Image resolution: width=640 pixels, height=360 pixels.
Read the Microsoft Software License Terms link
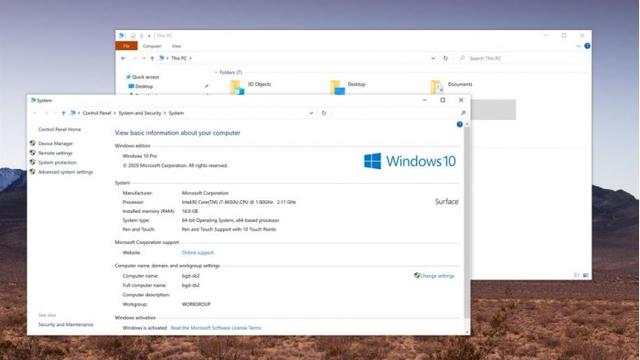pyautogui.click(x=216, y=328)
